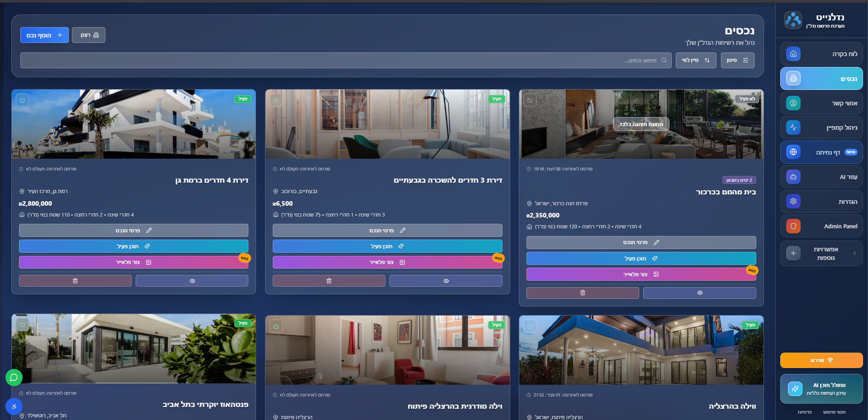Click the print רענן button
This screenshot has height=420, width=868.
pyautogui.click(x=89, y=35)
